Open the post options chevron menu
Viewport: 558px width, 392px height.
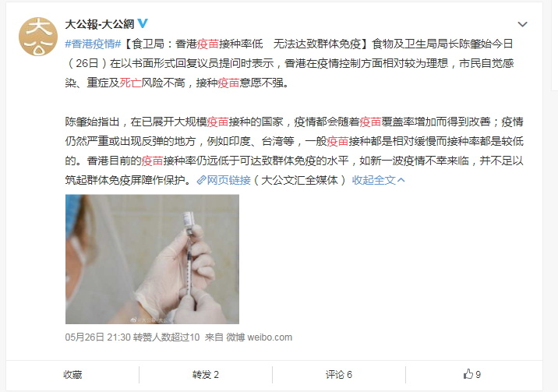click(x=522, y=24)
